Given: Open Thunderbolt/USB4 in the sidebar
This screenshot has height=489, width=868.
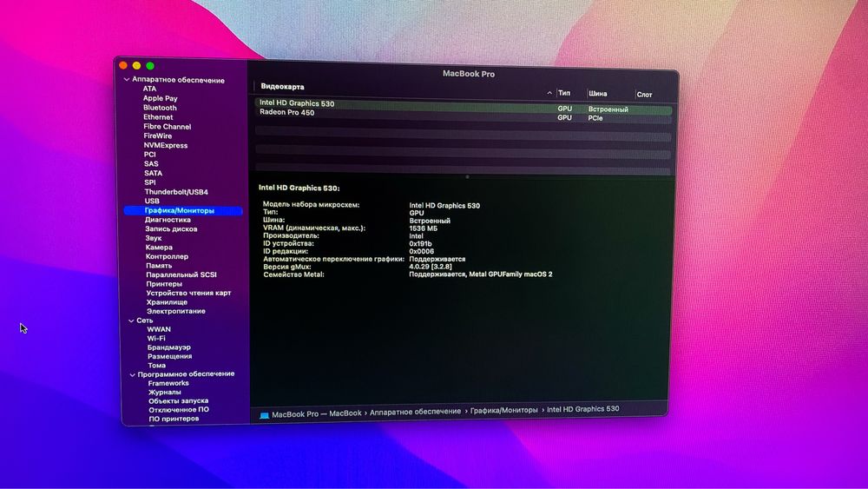Looking at the screenshot, I should pyautogui.click(x=176, y=192).
